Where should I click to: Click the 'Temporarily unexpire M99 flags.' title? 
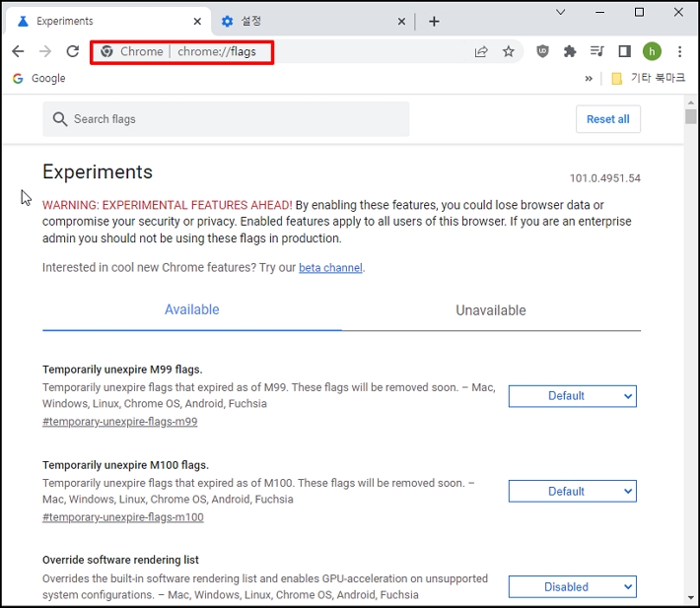coord(122,370)
